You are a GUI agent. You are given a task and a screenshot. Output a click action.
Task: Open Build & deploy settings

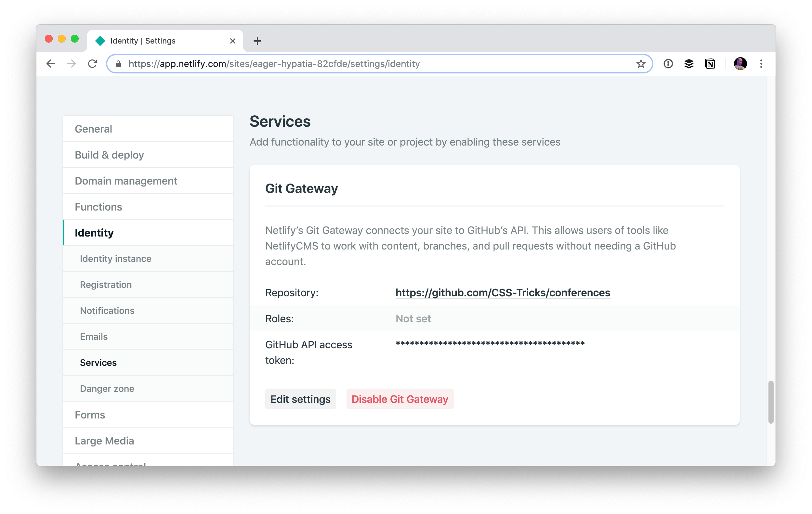tap(109, 155)
